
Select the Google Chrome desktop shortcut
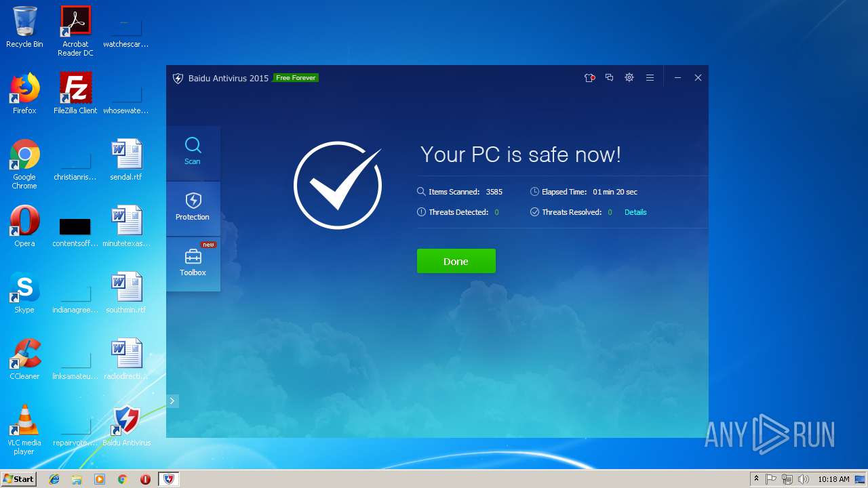point(24,164)
